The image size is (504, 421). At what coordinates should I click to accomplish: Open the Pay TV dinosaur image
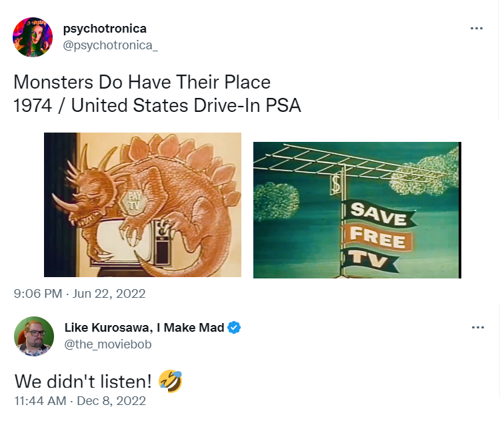(x=143, y=205)
